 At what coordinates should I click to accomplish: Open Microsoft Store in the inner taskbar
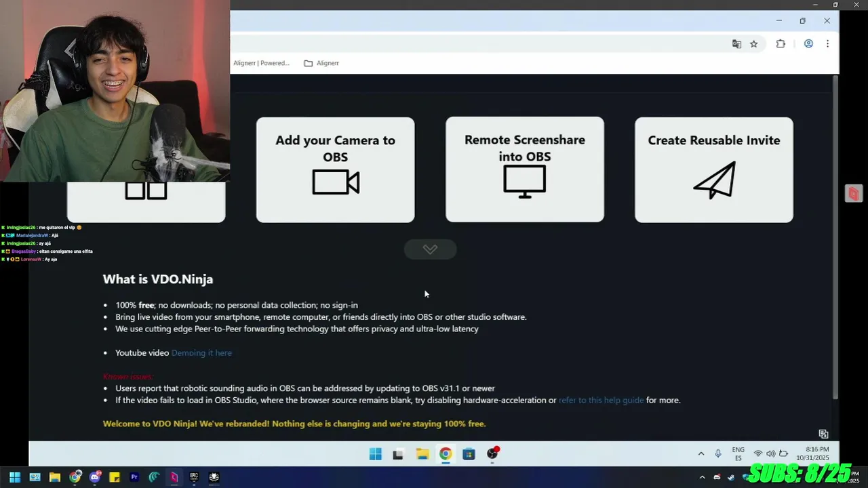tap(469, 454)
